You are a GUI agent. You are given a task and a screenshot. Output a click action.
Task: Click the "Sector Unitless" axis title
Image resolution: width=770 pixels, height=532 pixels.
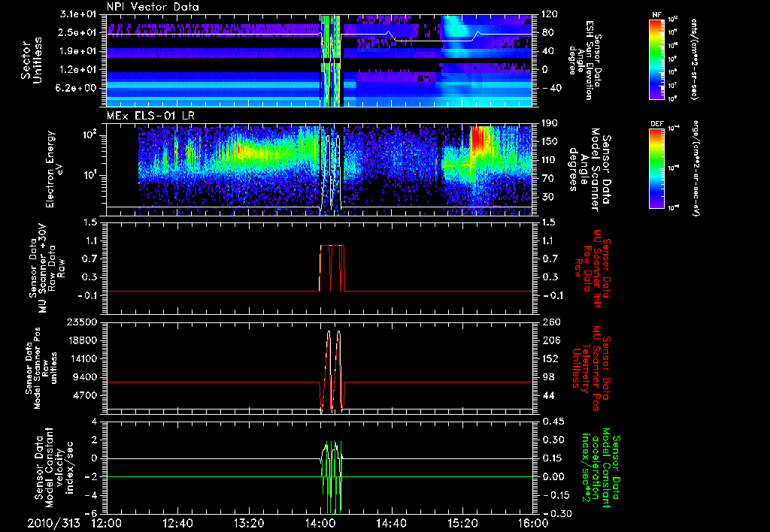(x=32, y=60)
